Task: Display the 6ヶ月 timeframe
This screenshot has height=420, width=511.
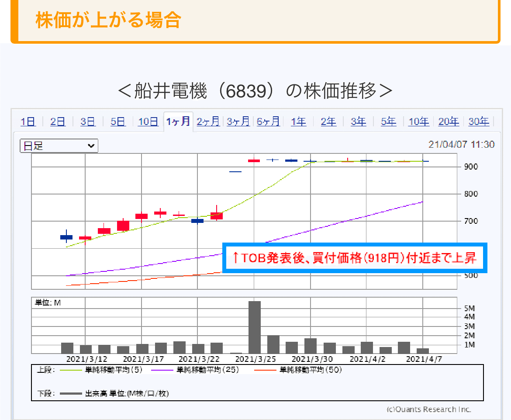Action: [268, 121]
